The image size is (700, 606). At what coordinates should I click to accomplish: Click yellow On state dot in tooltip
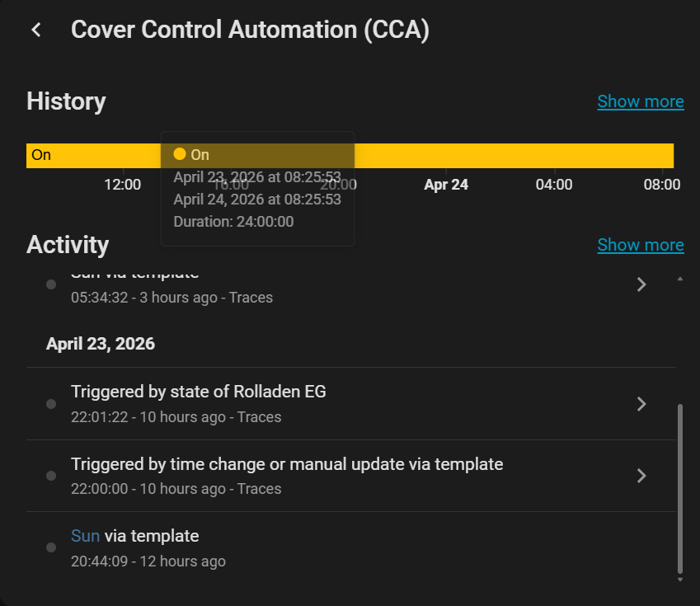pos(180,154)
